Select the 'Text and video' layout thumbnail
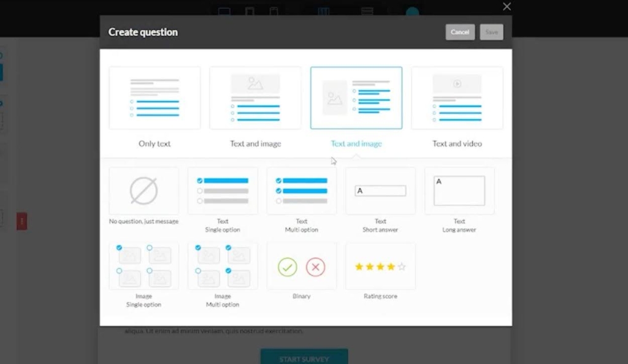This screenshot has width=628, height=364. point(457,98)
